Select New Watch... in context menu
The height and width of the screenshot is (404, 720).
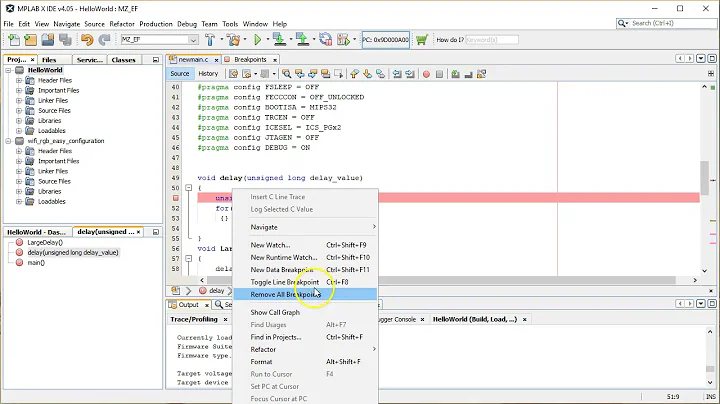pos(305,245)
